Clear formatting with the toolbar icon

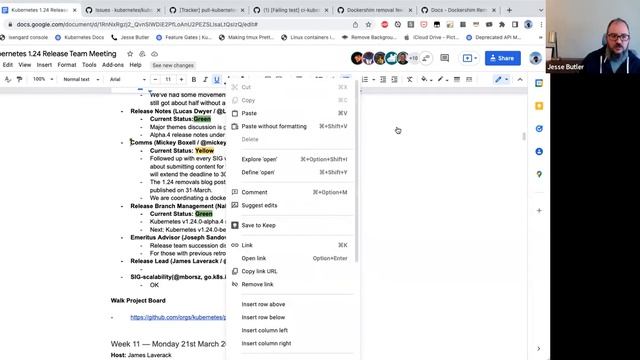(x=409, y=80)
